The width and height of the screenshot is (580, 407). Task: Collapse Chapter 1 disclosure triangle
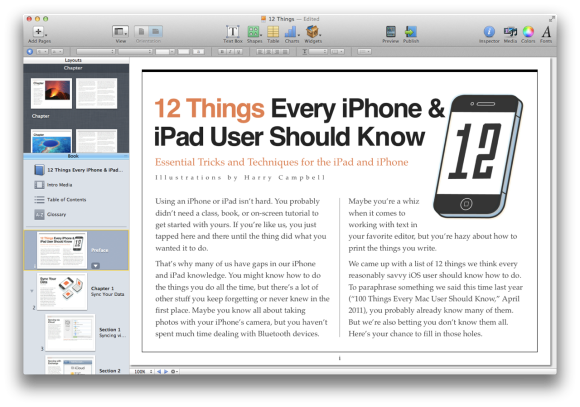[x=32, y=291]
